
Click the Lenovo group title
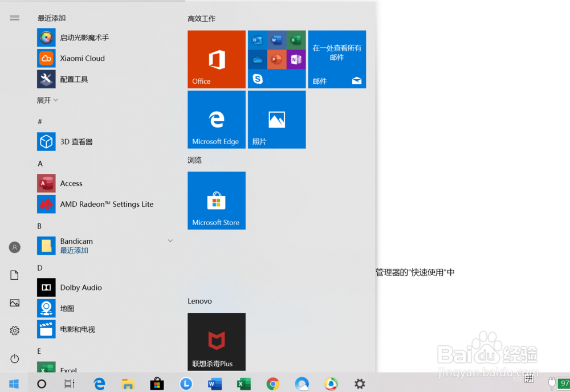click(x=199, y=301)
